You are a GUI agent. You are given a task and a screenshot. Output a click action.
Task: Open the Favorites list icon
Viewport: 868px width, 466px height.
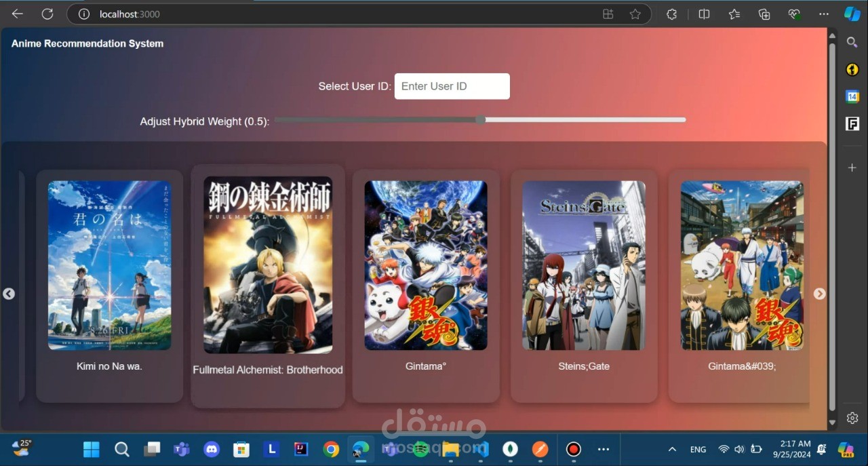click(x=734, y=14)
